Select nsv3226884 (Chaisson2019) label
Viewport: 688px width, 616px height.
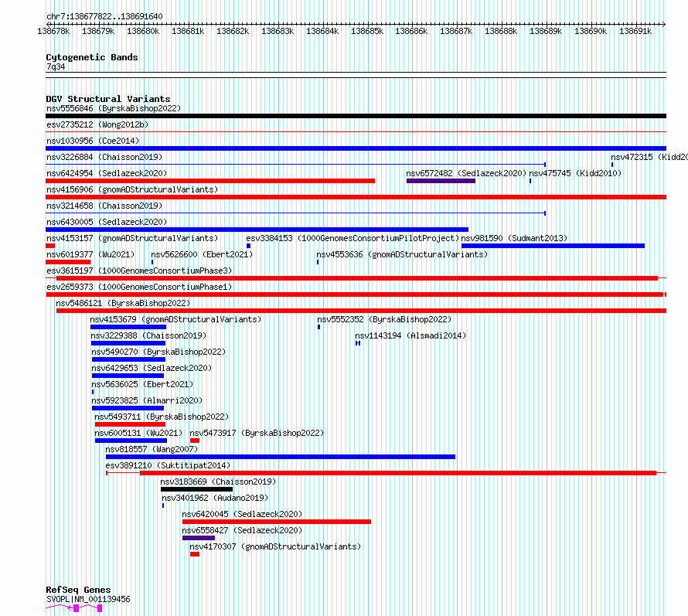tap(104, 157)
